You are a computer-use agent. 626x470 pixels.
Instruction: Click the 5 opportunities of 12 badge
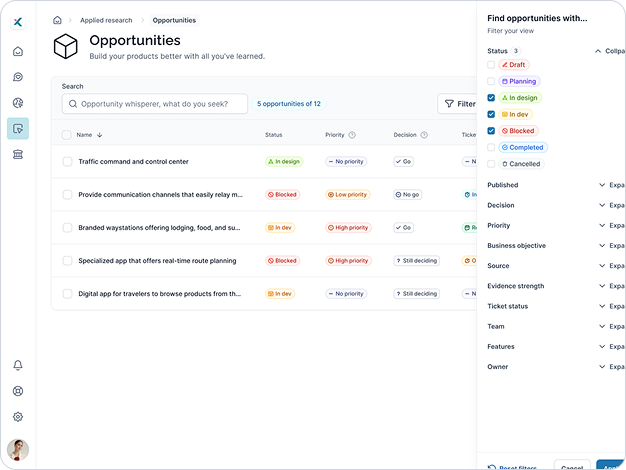(289, 104)
